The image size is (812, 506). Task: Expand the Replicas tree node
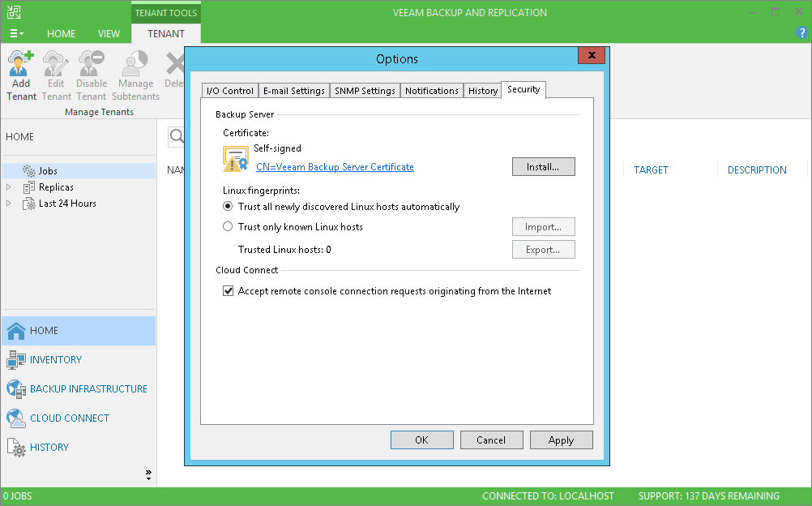8,187
